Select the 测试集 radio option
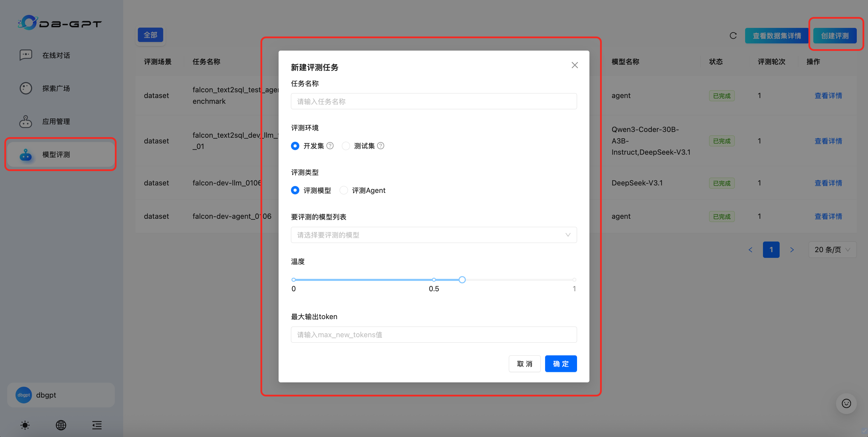Viewport: 868px width, 437px height. click(x=346, y=146)
